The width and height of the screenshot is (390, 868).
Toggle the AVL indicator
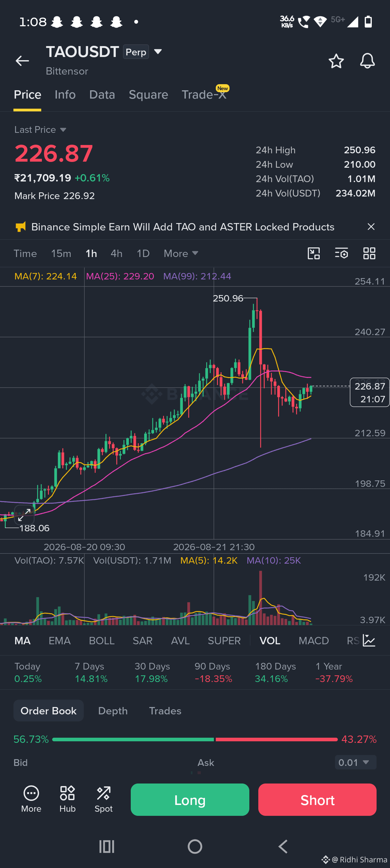tap(180, 640)
